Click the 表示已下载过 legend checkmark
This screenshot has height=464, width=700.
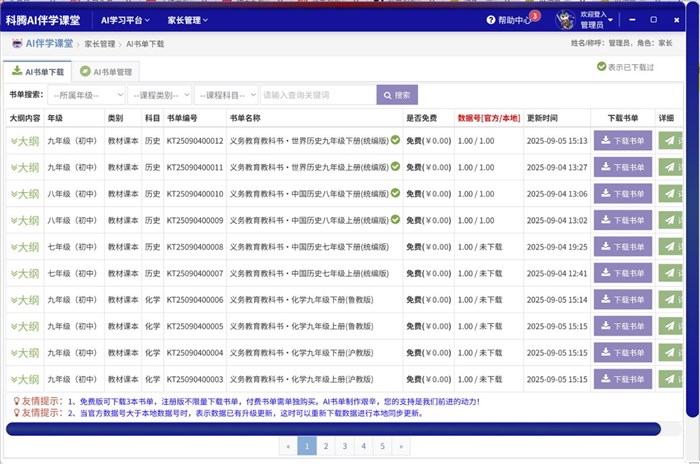pos(601,67)
